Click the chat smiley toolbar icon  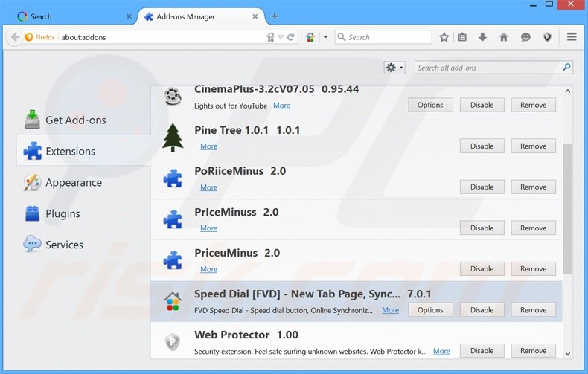525,37
